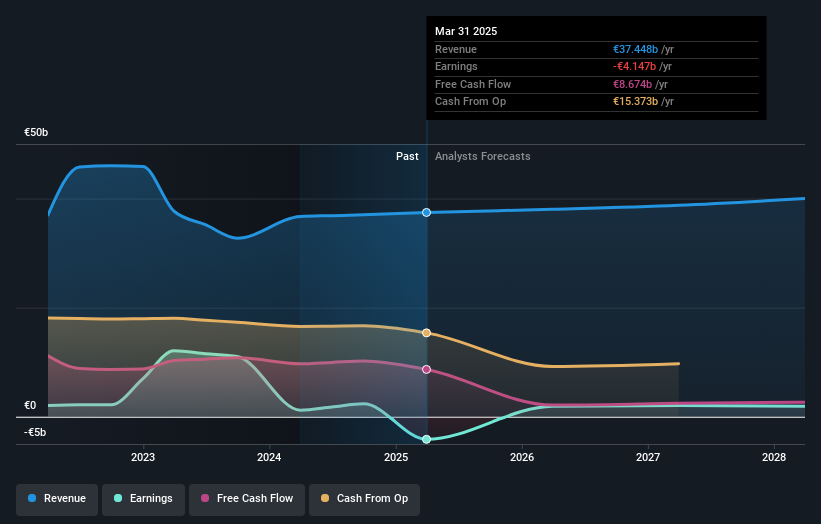The height and width of the screenshot is (524, 821).
Task: Click the Earnings row label in tooltip
Action: point(457,66)
